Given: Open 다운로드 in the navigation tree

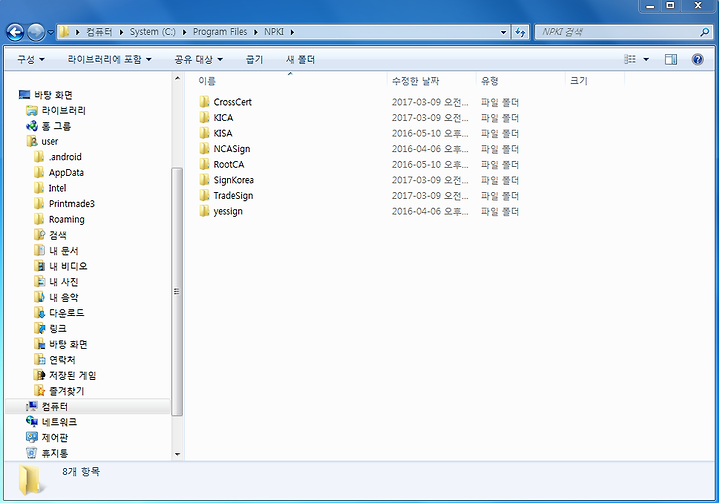Looking at the screenshot, I should click(x=67, y=313).
